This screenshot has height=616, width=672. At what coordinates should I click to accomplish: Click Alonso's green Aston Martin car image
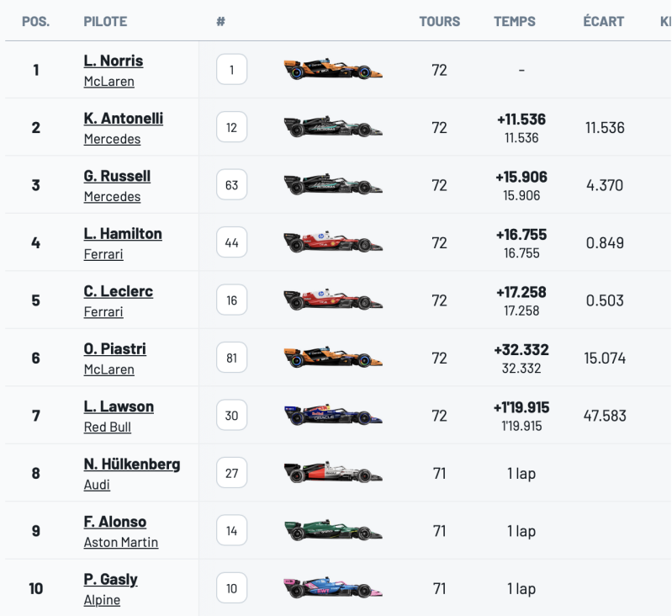click(x=333, y=530)
